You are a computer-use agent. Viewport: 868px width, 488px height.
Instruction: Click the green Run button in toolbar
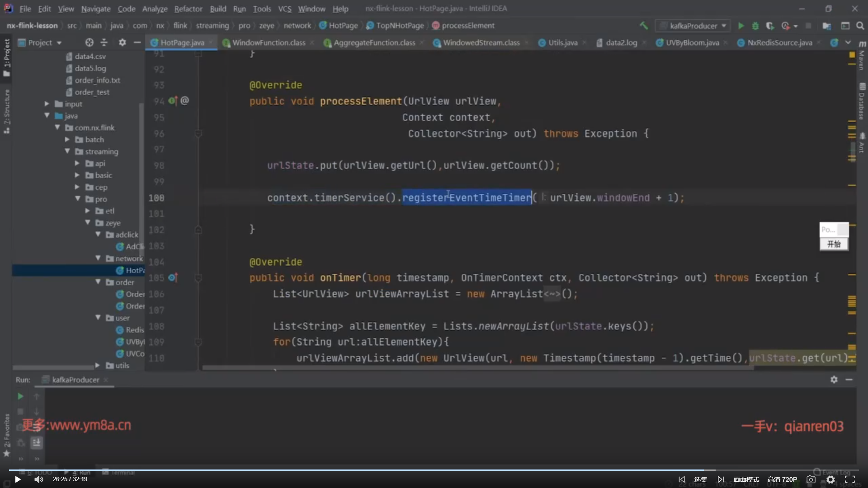[741, 26]
